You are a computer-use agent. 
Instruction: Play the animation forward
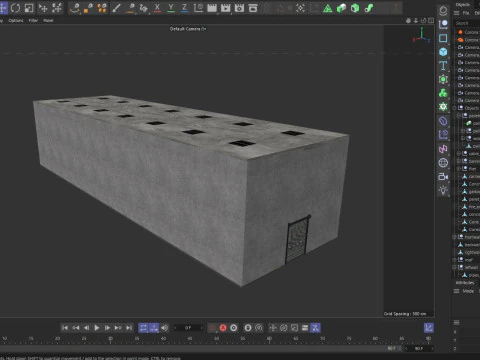click(x=97, y=328)
